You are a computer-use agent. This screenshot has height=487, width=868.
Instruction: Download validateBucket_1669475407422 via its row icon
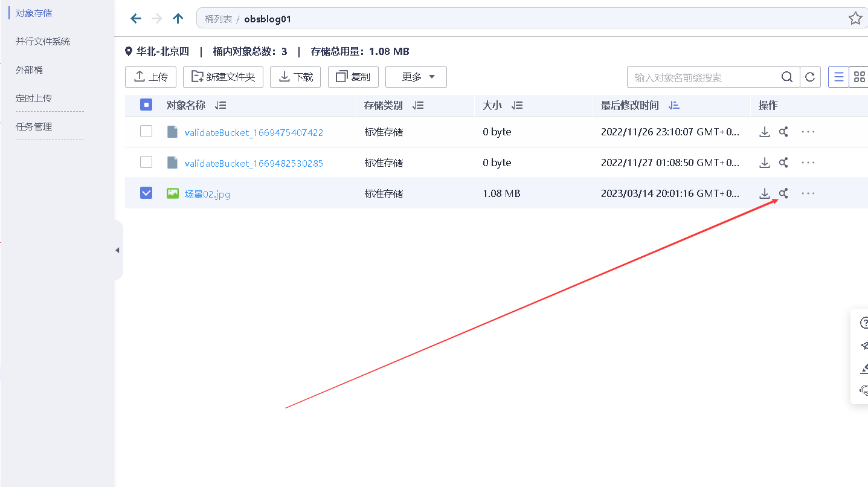pos(765,132)
